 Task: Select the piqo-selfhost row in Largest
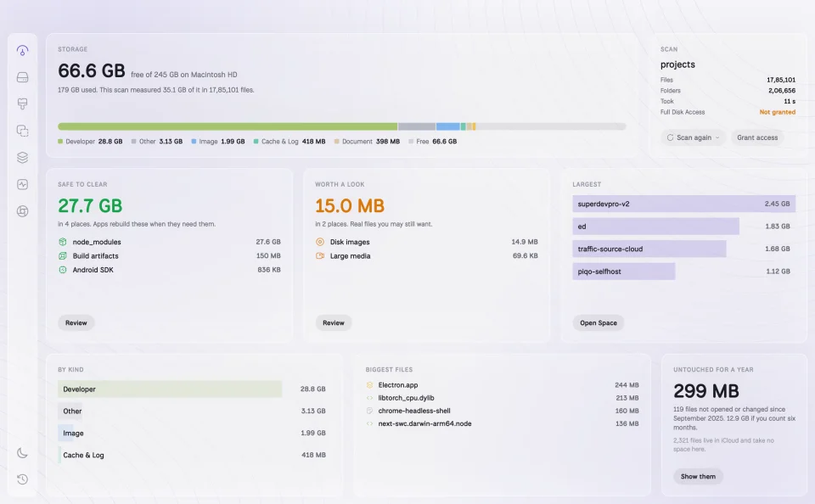click(x=684, y=272)
